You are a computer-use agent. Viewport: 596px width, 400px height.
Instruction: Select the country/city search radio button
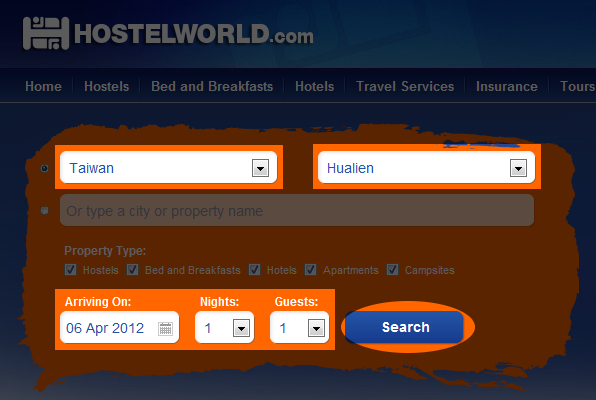click(x=44, y=168)
